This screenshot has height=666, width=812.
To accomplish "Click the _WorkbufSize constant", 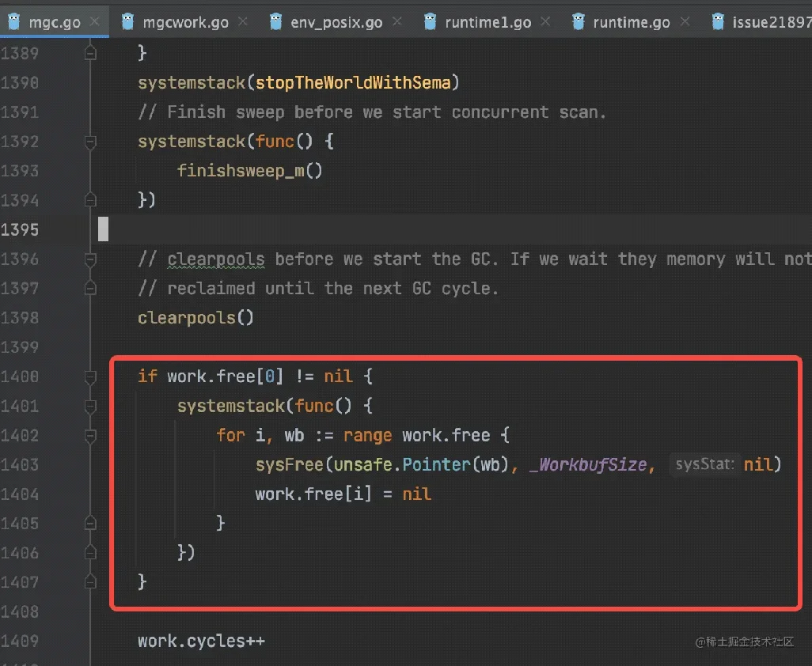I will (588, 465).
